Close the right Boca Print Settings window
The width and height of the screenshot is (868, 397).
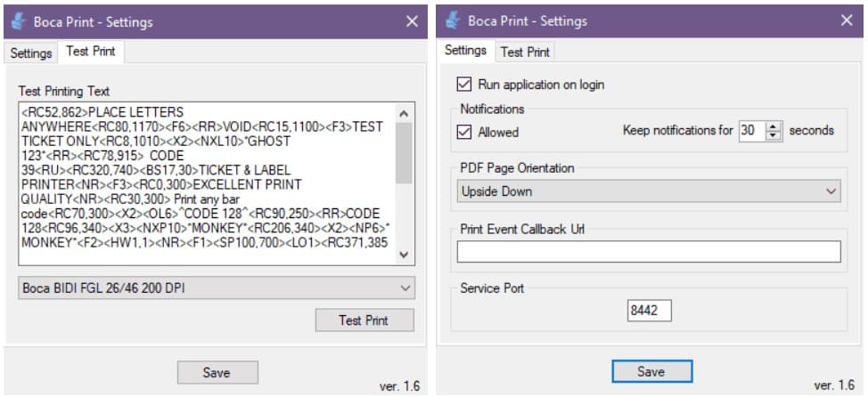click(847, 20)
